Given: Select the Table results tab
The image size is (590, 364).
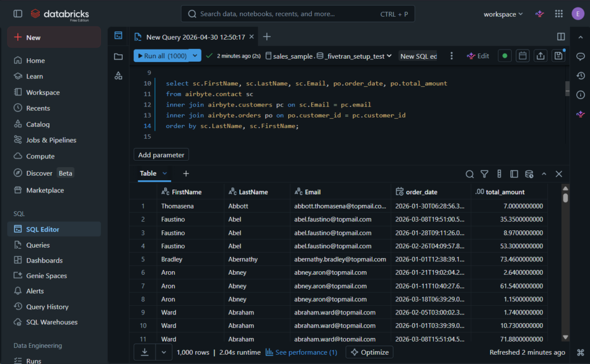Looking at the screenshot, I should [148, 173].
